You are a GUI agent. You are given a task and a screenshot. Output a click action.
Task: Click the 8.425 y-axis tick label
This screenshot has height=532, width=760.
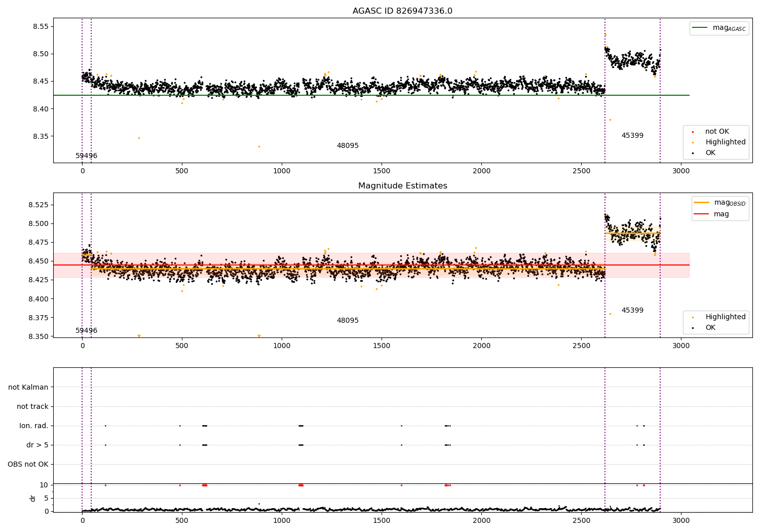[39, 280]
